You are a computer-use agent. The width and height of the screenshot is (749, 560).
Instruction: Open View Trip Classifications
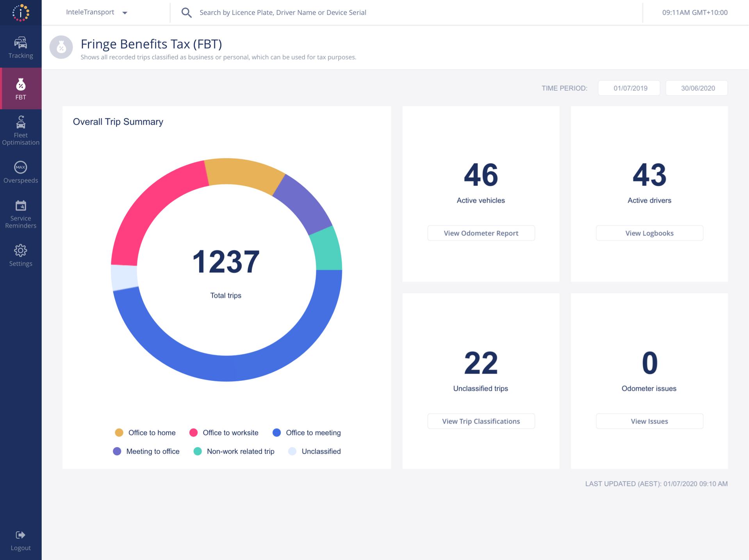[481, 421]
